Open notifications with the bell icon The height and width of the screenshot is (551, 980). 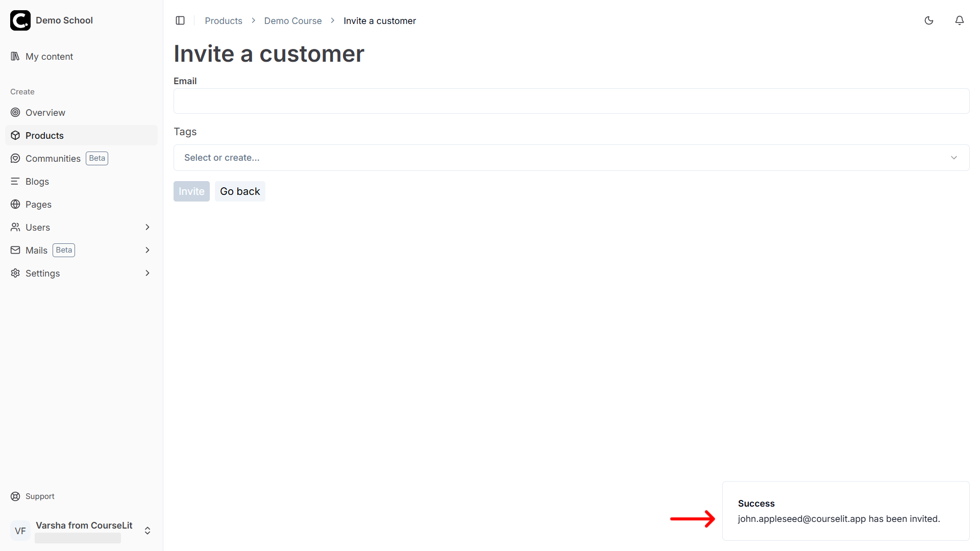click(959, 20)
